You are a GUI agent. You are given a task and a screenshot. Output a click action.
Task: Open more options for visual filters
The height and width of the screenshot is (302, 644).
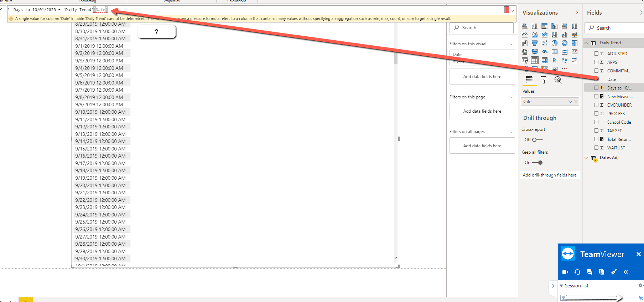point(511,44)
